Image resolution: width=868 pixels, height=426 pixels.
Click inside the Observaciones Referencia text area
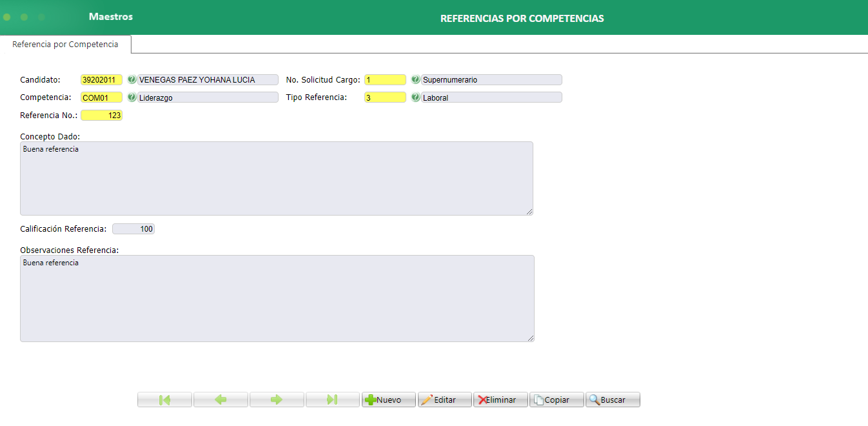[x=277, y=298]
